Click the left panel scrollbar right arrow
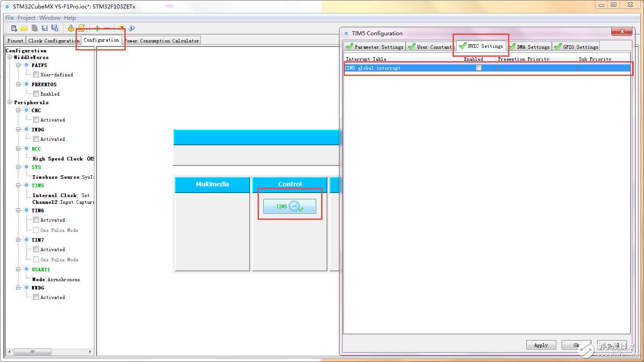Viewport: 644px width, 362px height. pyautogui.click(x=90, y=352)
